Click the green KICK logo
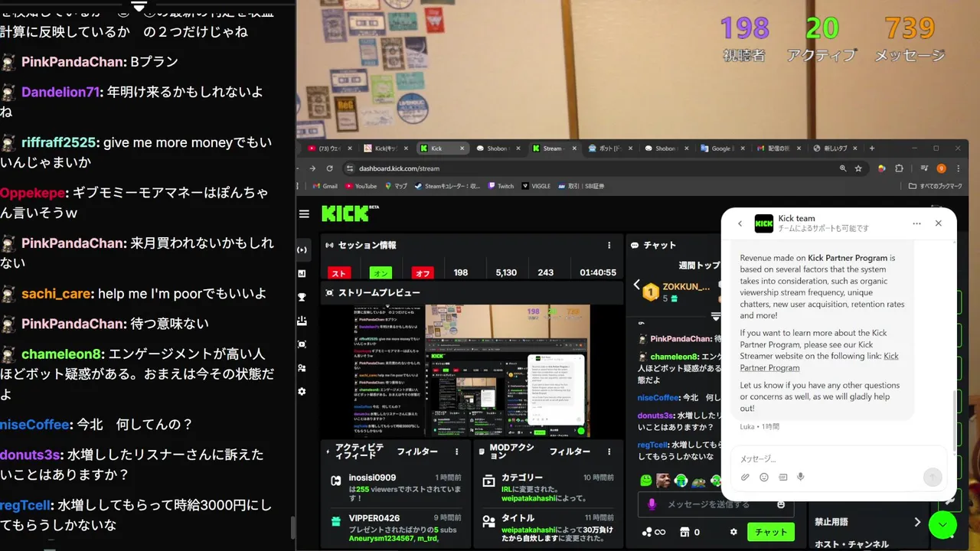 pyautogui.click(x=345, y=214)
